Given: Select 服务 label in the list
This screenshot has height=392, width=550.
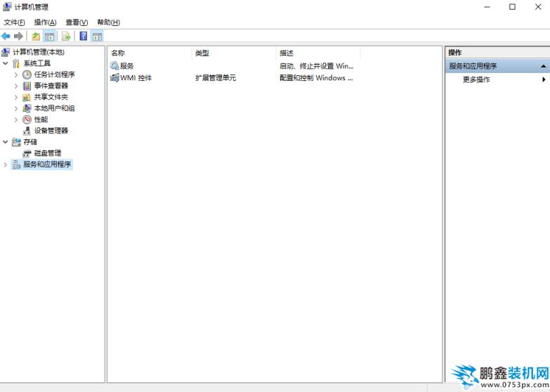Looking at the screenshot, I should 126,65.
